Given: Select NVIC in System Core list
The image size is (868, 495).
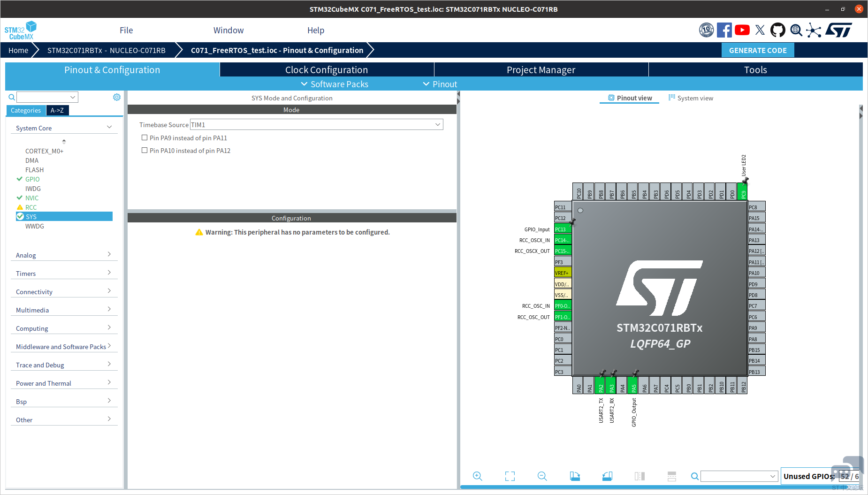Looking at the screenshot, I should [x=32, y=198].
